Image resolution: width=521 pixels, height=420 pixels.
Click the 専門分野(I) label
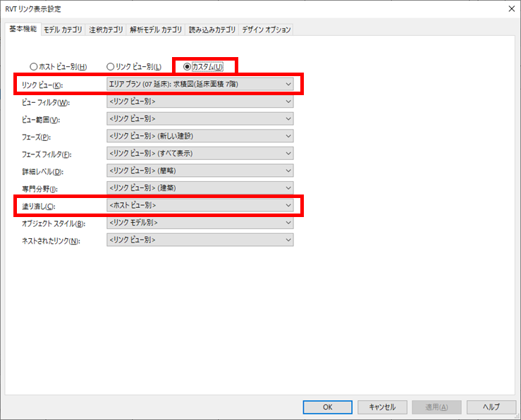click(40, 190)
